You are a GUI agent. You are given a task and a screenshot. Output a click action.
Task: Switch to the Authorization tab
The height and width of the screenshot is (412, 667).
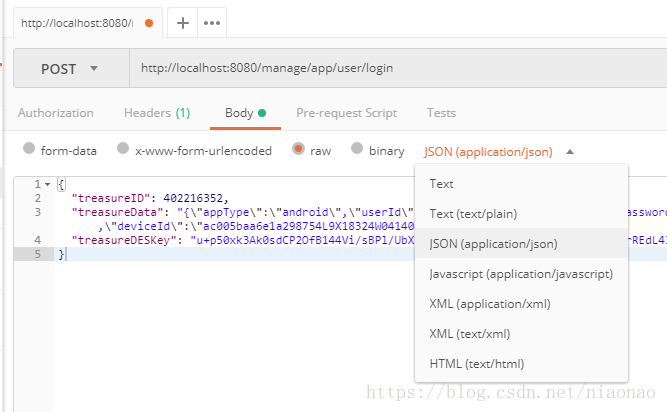coord(56,113)
